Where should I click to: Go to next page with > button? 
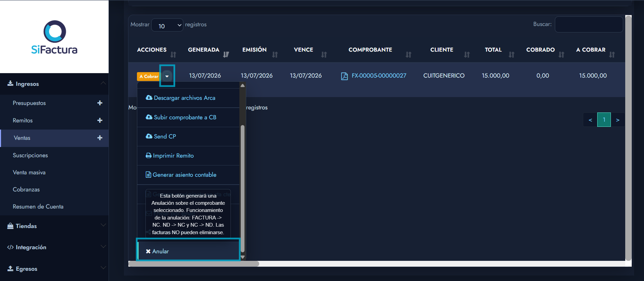[x=617, y=120]
